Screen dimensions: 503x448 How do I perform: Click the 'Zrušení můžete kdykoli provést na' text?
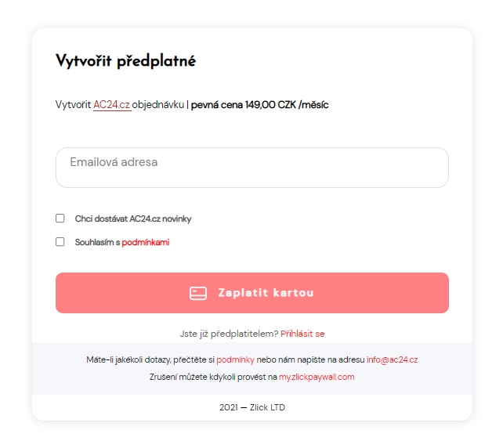pos(213,377)
